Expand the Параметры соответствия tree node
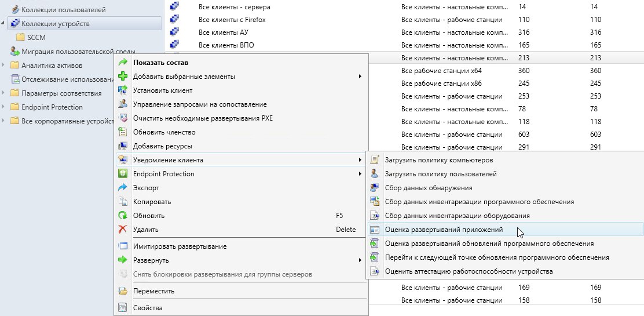This screenshot has height=316, width=644. click(x=3, y=93)
